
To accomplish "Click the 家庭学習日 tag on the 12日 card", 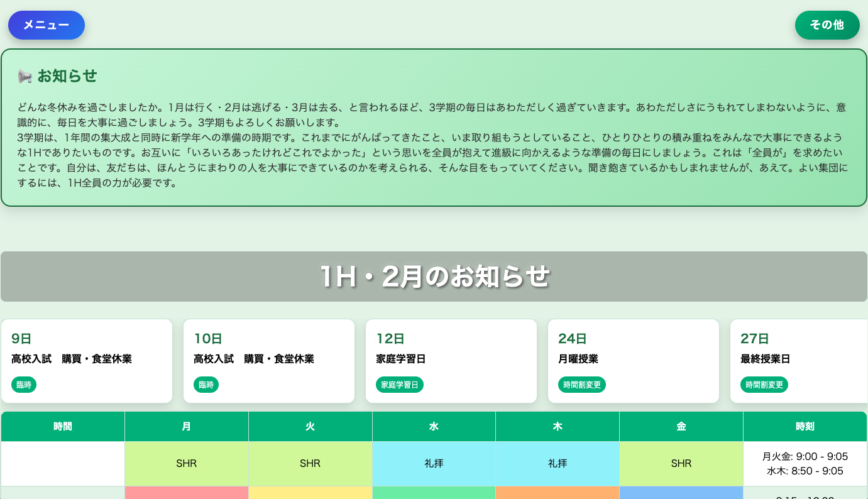I will pos(400,384).
